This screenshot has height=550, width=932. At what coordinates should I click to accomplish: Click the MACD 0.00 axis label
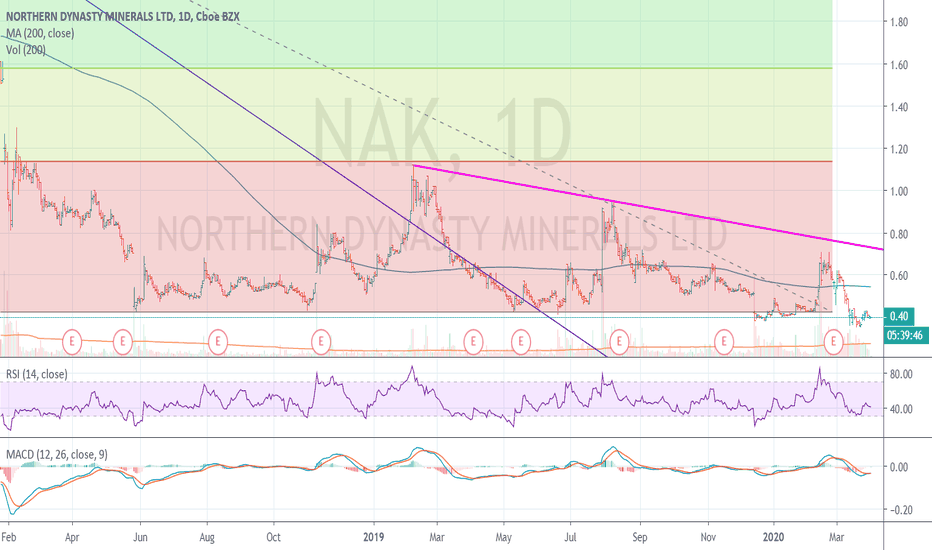point(899,467)
